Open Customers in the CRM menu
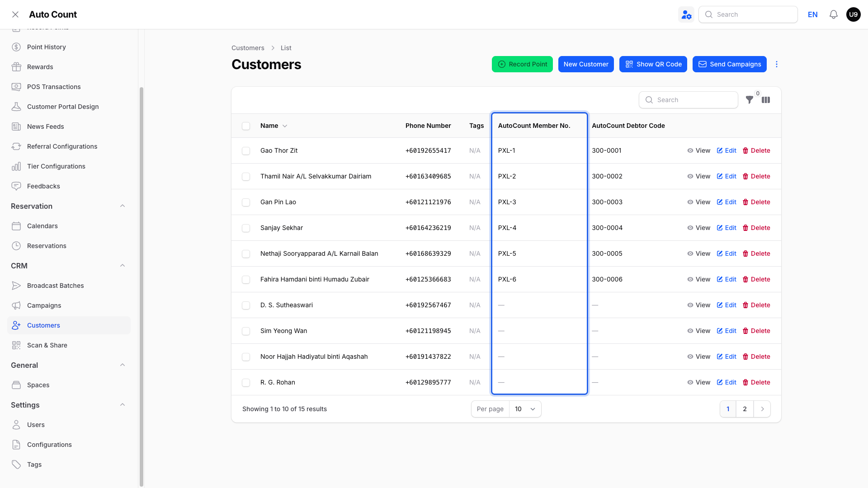This screenshot has height=488, width=868. [69, 325]
